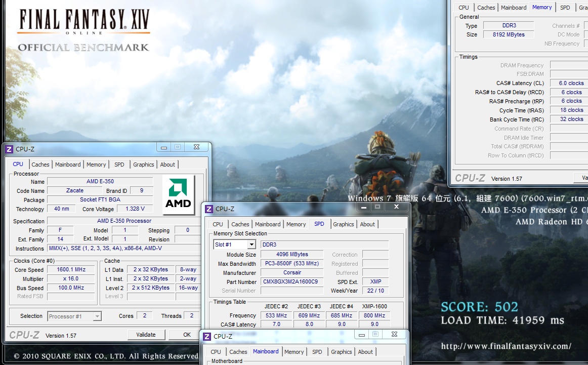
Task: Click the "SCORE: 502" benchmark result
Action: (479, 307)
